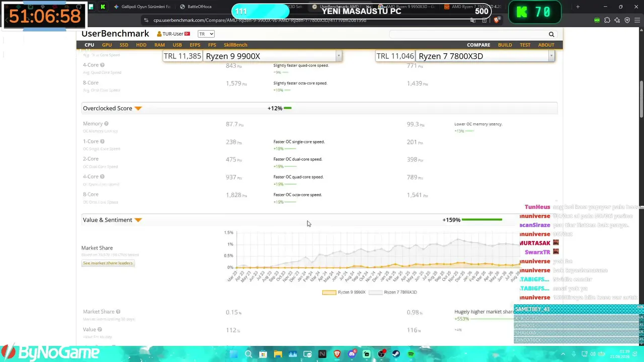Click the search magnifier icon on UserBenchmark
Screen dimensions: 644x362
(x=551, y=34)
